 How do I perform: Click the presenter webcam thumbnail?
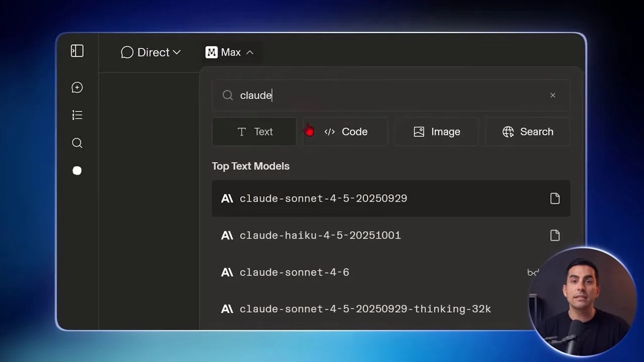coord(582,301)
